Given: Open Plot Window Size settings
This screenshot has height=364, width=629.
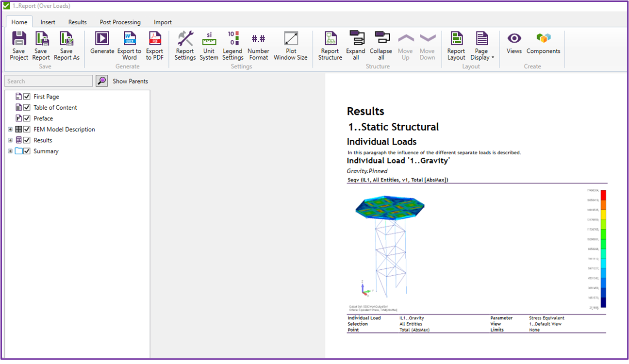Looking at the screenshot, I should pyautogui.click(x=291, y=38).
